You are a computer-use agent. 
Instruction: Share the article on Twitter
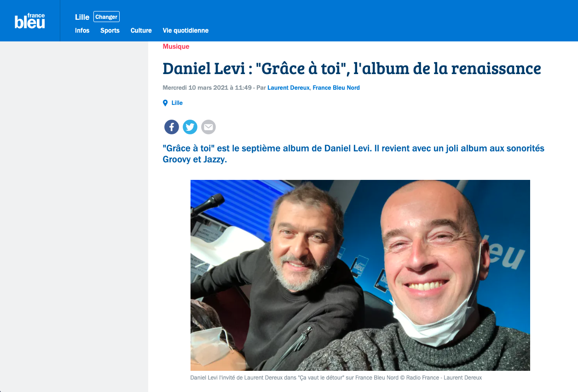pyautogui.click(x=190, y=127)
